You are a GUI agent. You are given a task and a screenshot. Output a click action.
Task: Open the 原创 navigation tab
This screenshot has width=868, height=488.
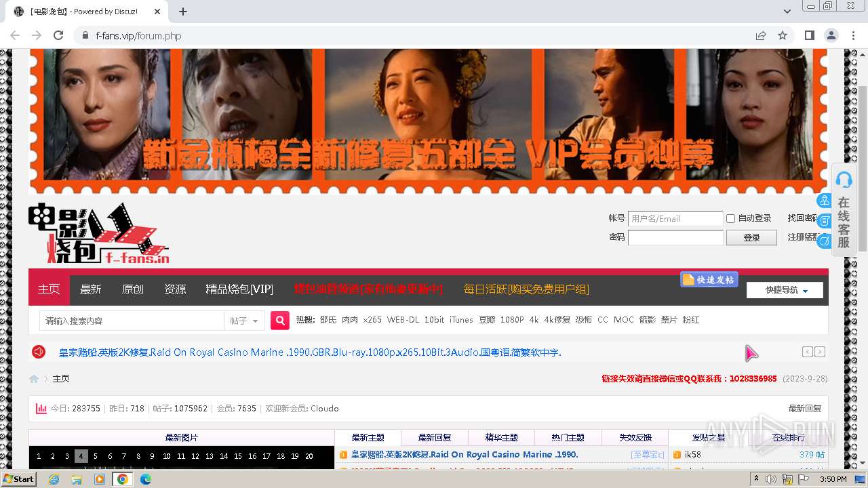point(132,289)
